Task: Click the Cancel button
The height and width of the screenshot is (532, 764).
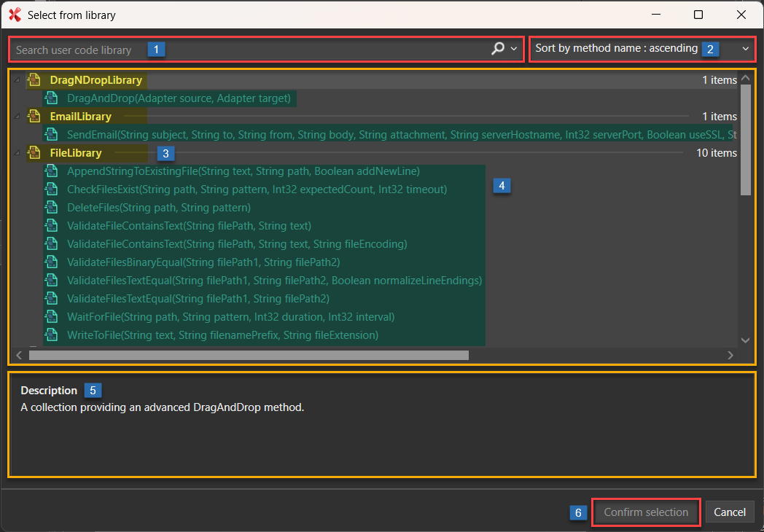Action: coord(730,512)
